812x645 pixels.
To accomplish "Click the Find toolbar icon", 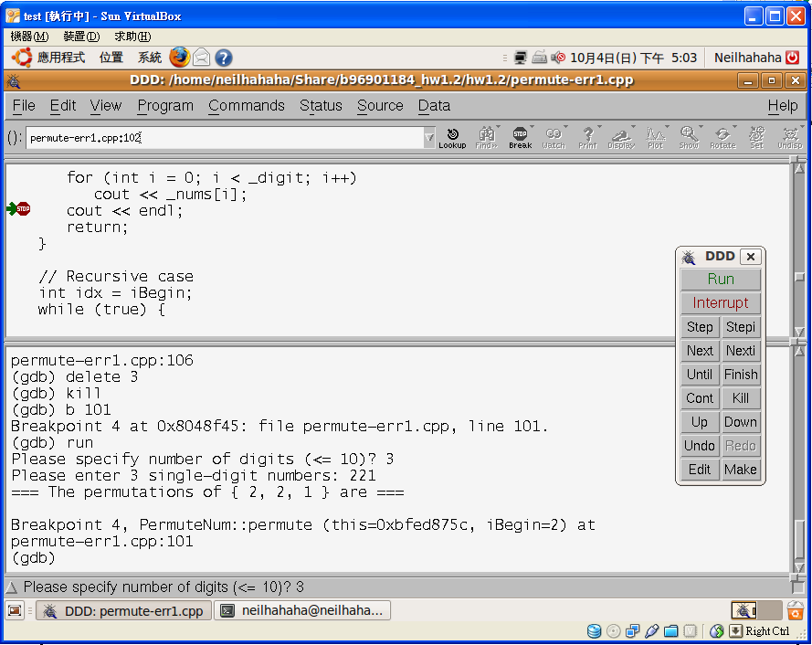I will coord(486,138).
